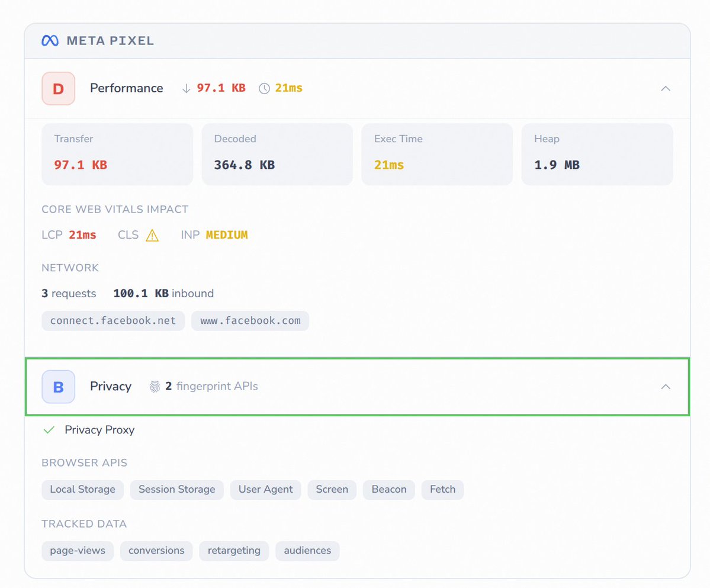Click the Performance grade D badge
The image size is (710, 588).
tap(59, 88)
